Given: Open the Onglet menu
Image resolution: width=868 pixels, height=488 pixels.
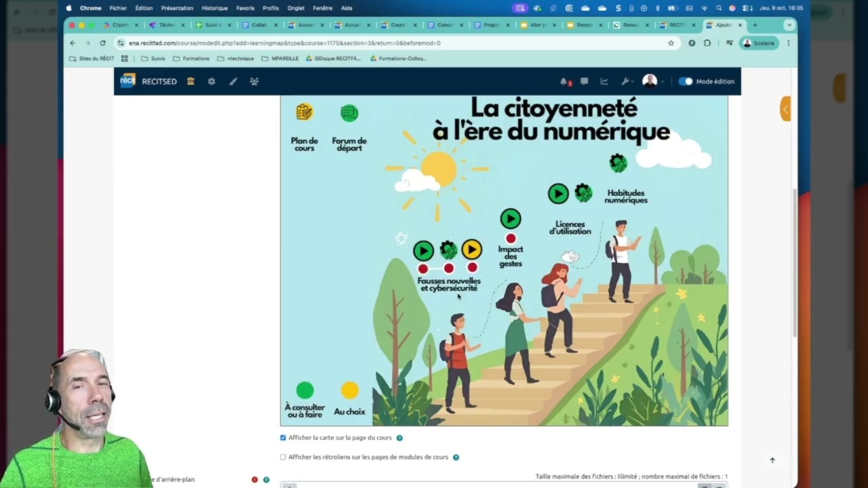Looking at the screenshot, I should pos(296,8).
